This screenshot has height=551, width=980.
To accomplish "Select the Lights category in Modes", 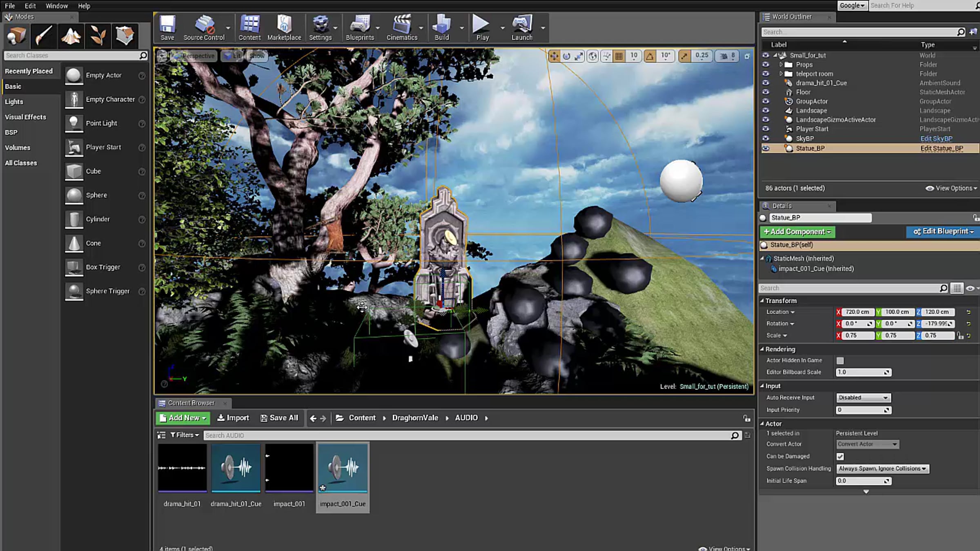I will coord(14,102).
